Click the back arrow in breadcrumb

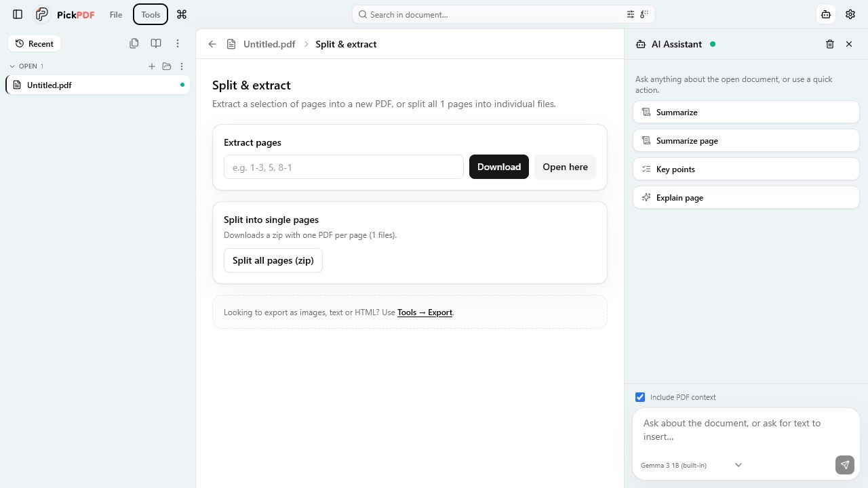click(x=212, y=44)
